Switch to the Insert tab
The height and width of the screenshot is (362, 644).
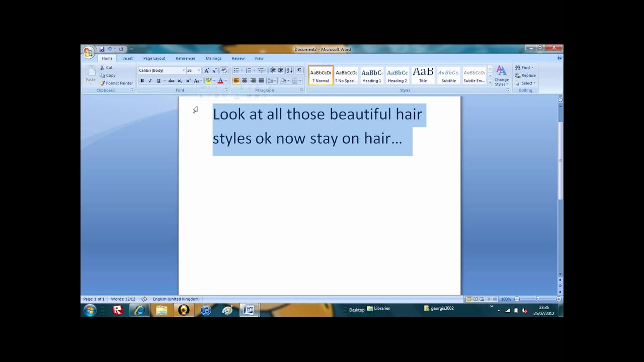[127, 58]
